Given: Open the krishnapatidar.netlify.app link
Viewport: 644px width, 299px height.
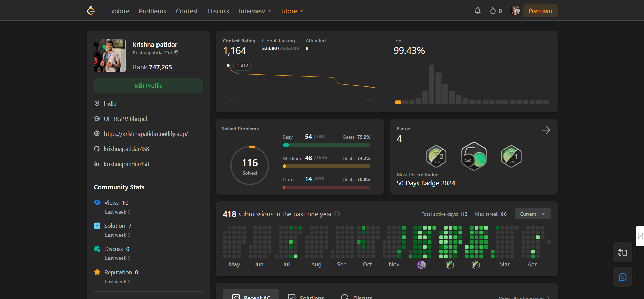Looking at the screenshot, I should pos(146,134).
